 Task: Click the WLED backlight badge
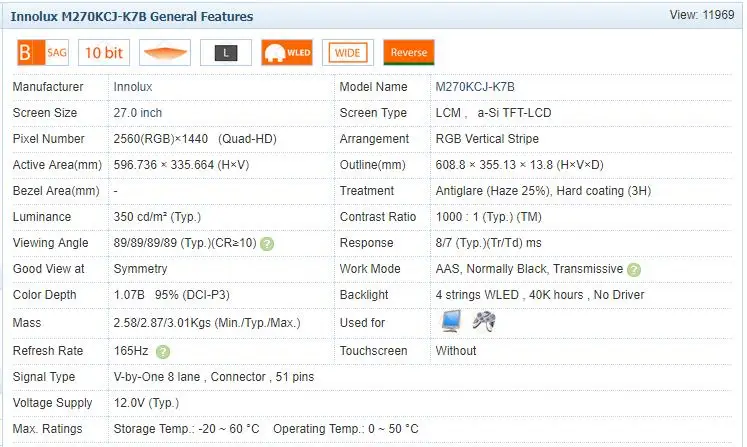tap(287, 52)
